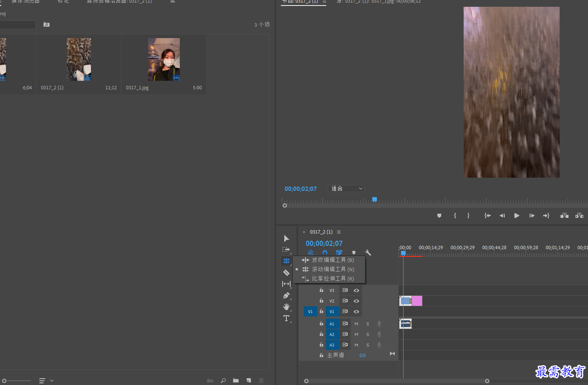Toggle sync lock on track V3

pos(345,290)
